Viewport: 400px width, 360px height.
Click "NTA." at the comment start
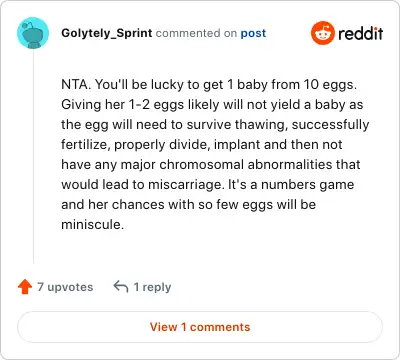(76, 84)
